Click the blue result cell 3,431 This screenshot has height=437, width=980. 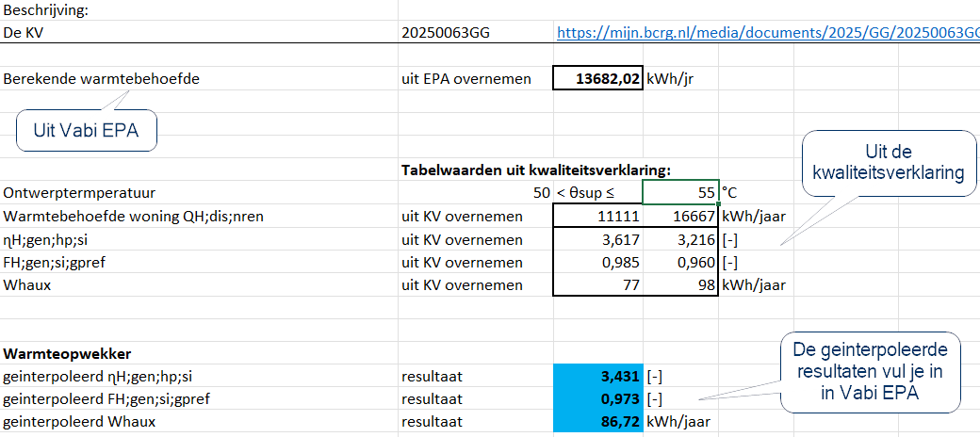tap(598, 377)
